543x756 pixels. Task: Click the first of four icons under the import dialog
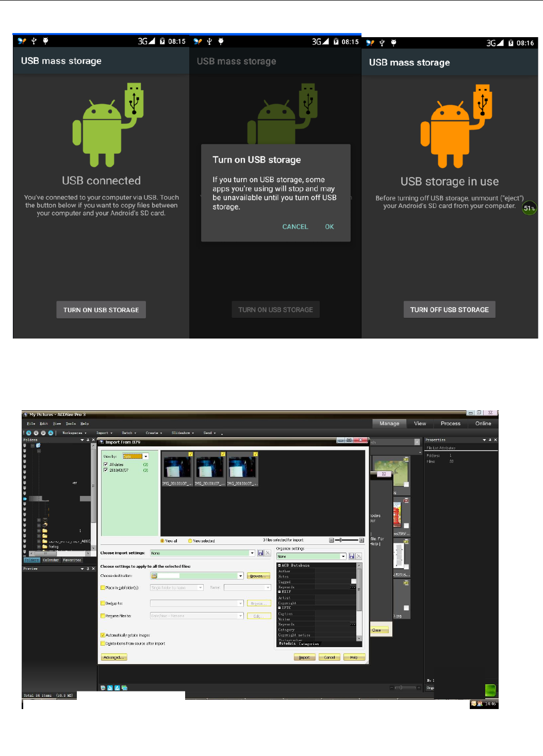click(x=103, y=688)
